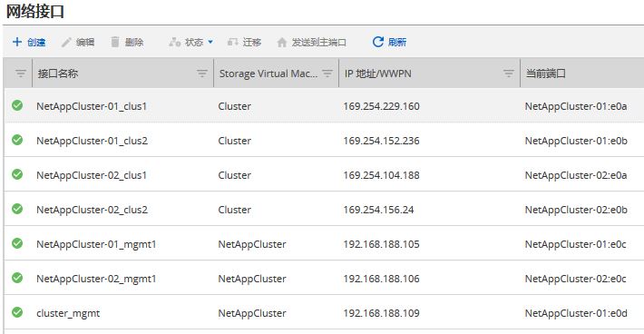This screenshot has width=644, height=334.
Task: Click the circular 刷新 refresh icon
Action: (x=378, y=42)
